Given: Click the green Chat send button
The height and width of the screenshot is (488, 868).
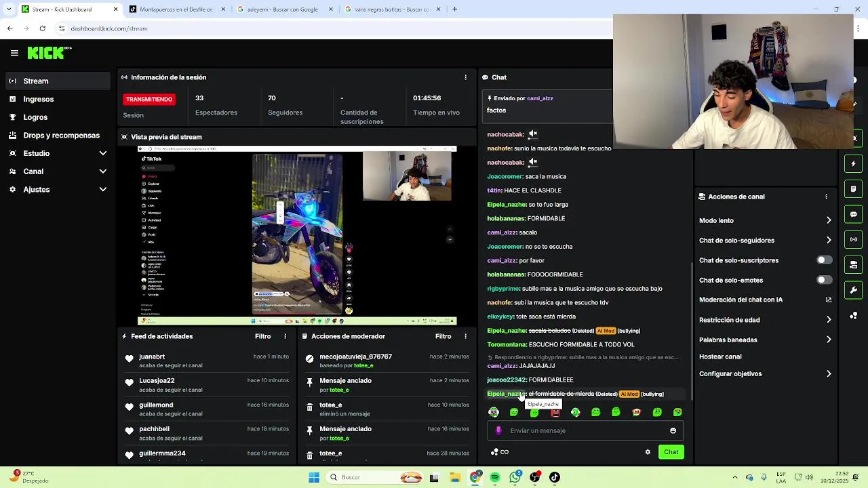Looking at the screenshot, I should 671,452.
